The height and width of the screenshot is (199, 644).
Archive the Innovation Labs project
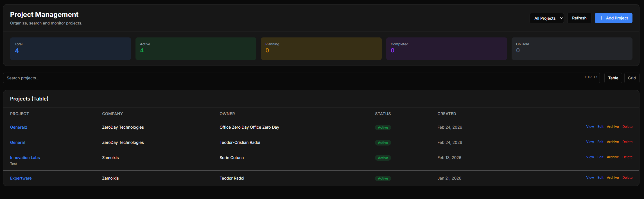click(x=613, y=157)
